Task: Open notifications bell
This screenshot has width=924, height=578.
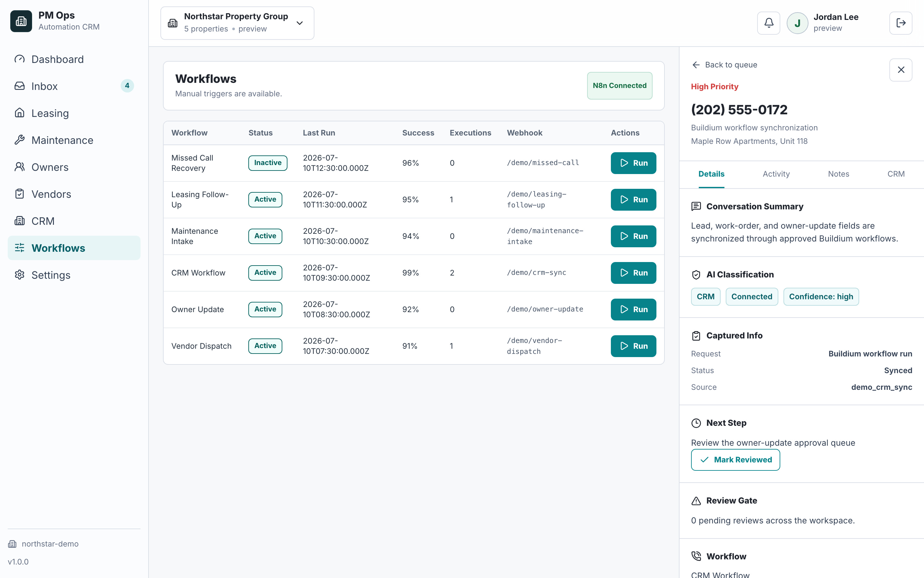Action: (x=769, y=23)
